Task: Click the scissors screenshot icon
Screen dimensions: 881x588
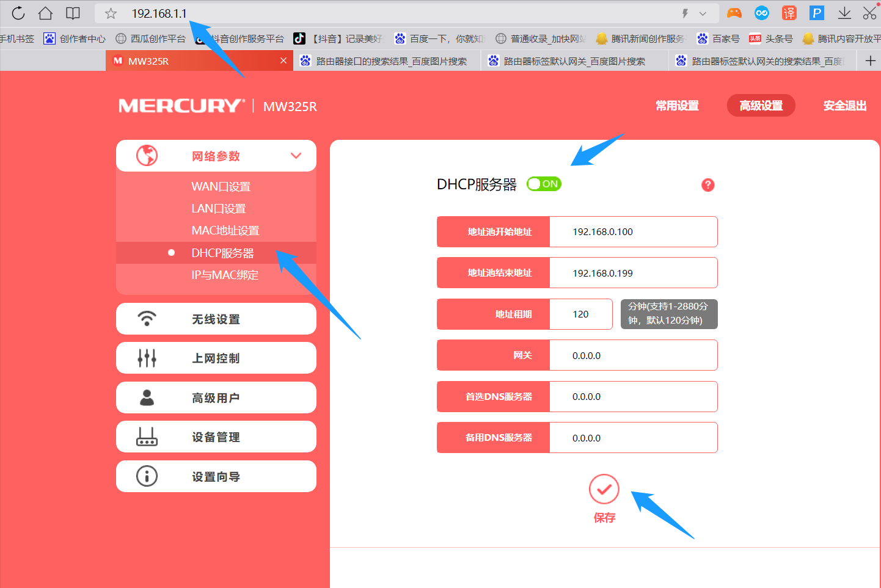Action: point(870,13)
